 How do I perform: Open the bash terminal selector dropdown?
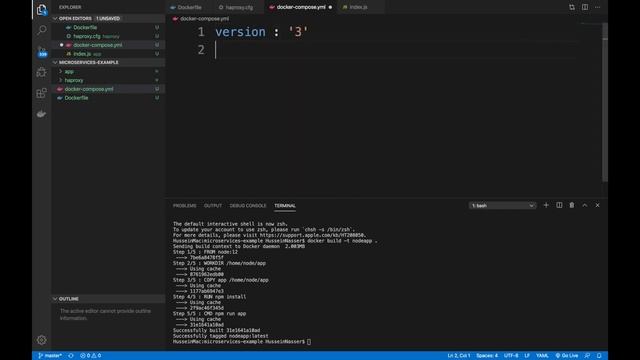point(502,205)
